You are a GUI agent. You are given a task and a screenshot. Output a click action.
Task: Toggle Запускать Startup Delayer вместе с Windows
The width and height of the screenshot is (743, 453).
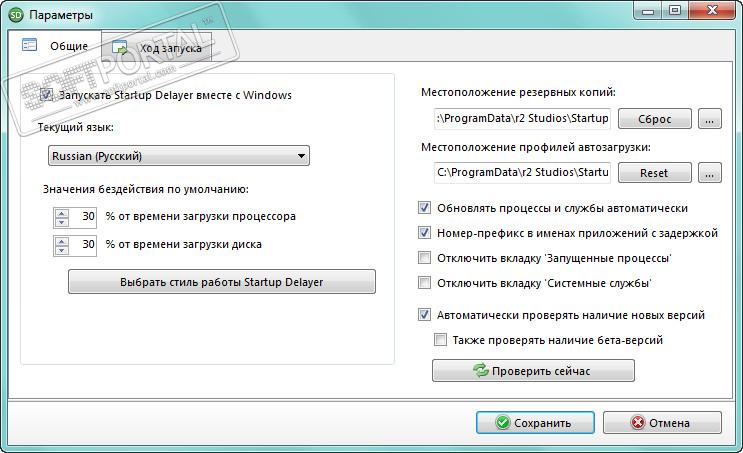tap(46, 95)
